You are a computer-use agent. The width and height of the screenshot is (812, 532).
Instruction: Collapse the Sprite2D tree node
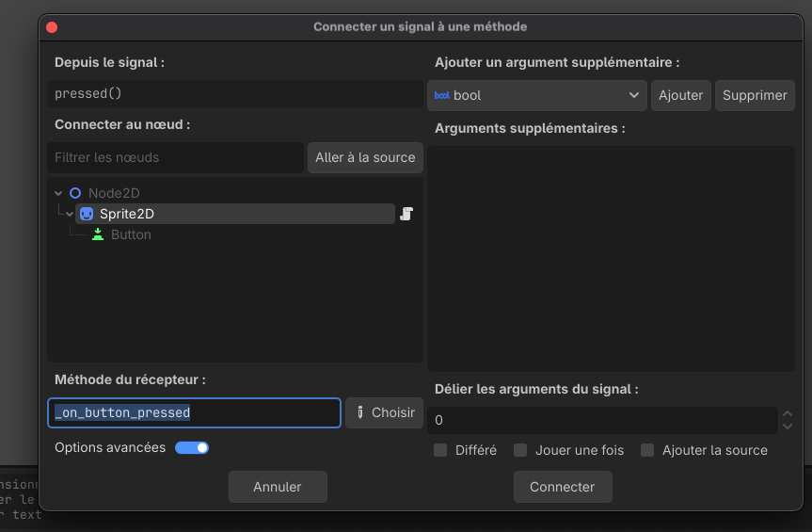tap(70, 214)
